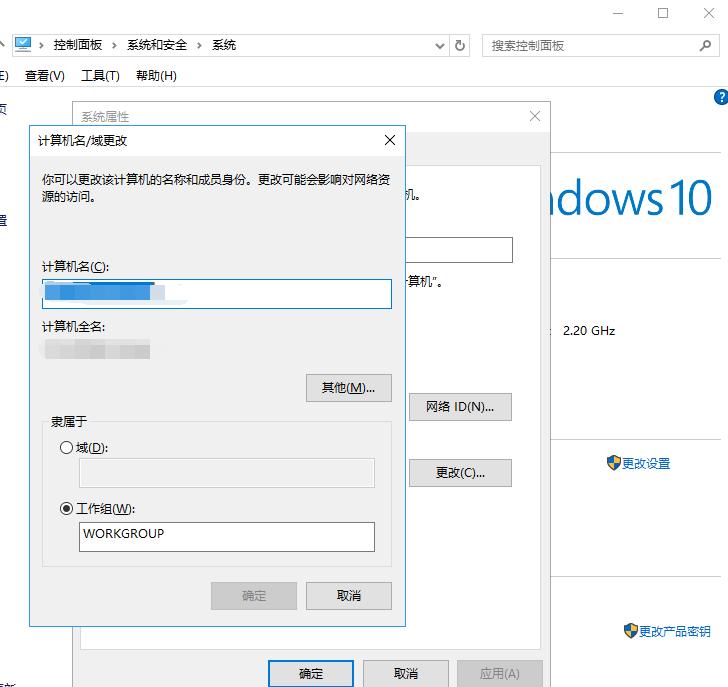
Task: Click the 其他(M)... button
Action: coord(349,388)
